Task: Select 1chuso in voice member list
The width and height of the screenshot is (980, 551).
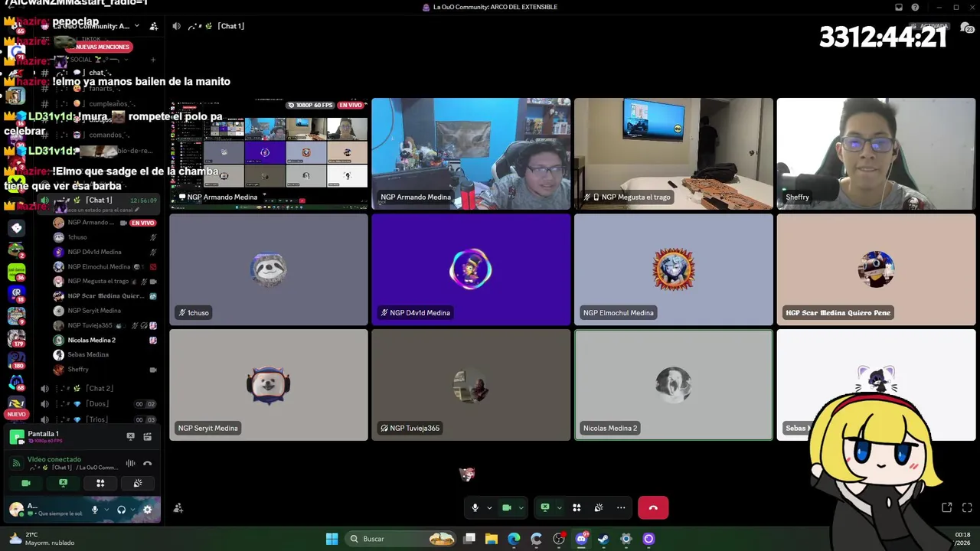Action: (x=104, y=237)
